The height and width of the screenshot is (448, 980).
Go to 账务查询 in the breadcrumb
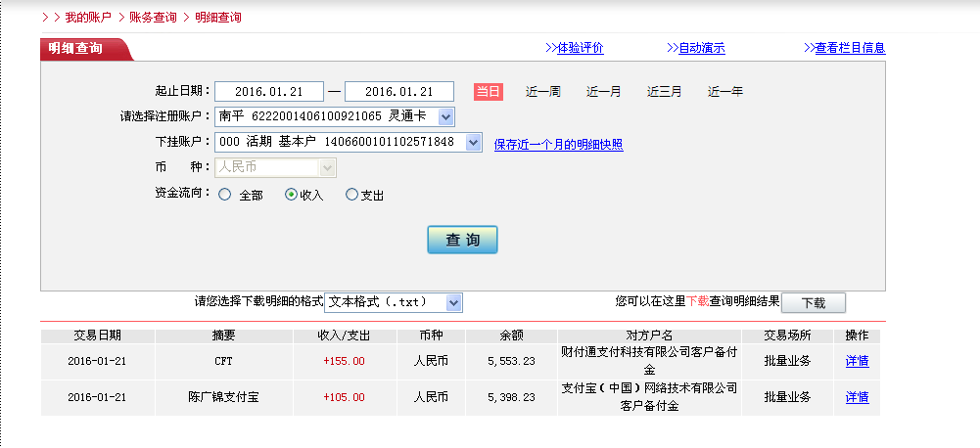click(x=153, y=18)
